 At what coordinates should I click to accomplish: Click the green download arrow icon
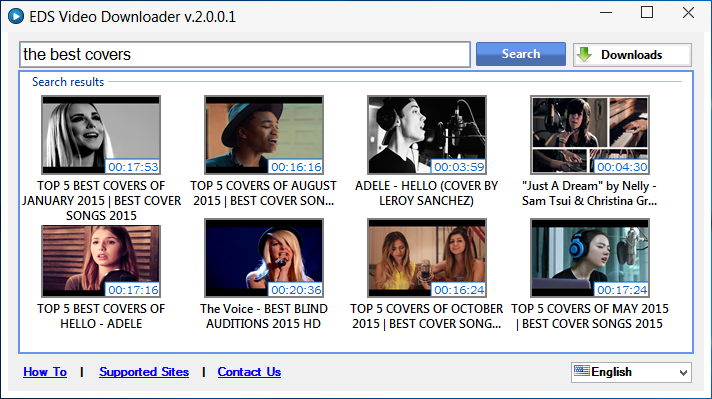[584, 54]
